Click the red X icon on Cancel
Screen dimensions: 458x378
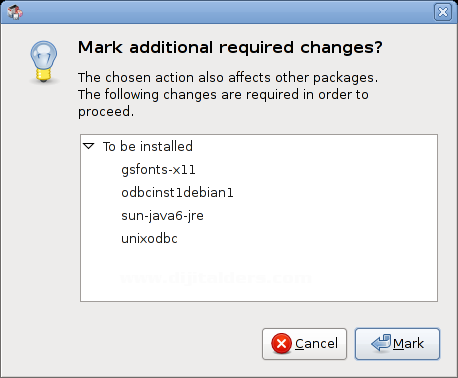tap(282, 343)
